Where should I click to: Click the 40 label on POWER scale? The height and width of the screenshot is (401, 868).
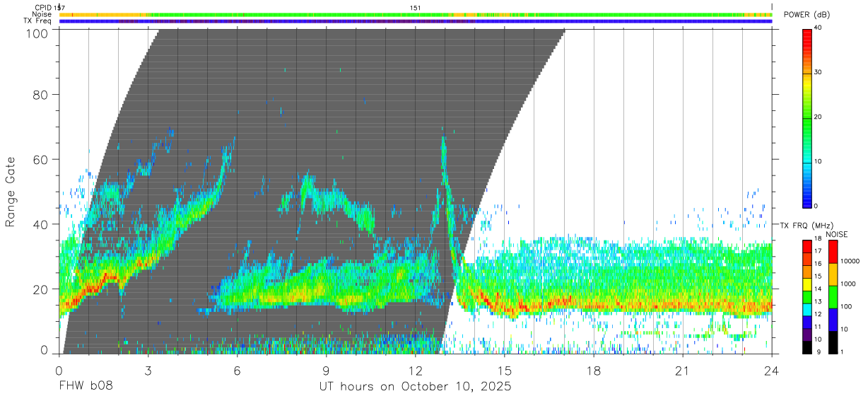(818, 28)
